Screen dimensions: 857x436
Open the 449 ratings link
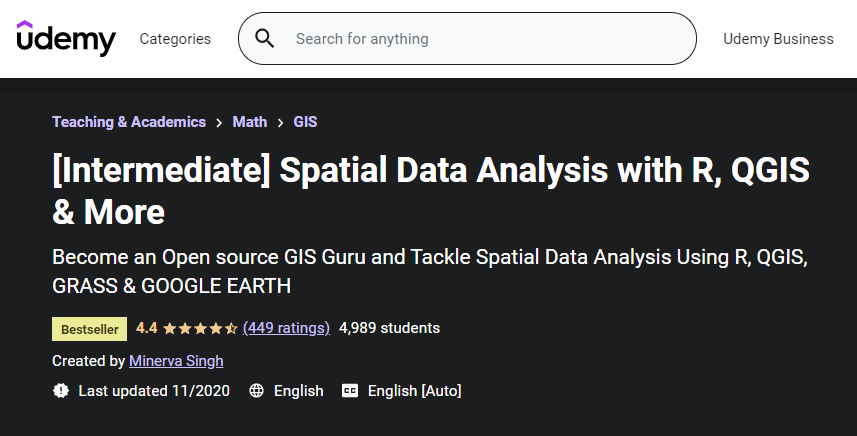coord(286,328)
